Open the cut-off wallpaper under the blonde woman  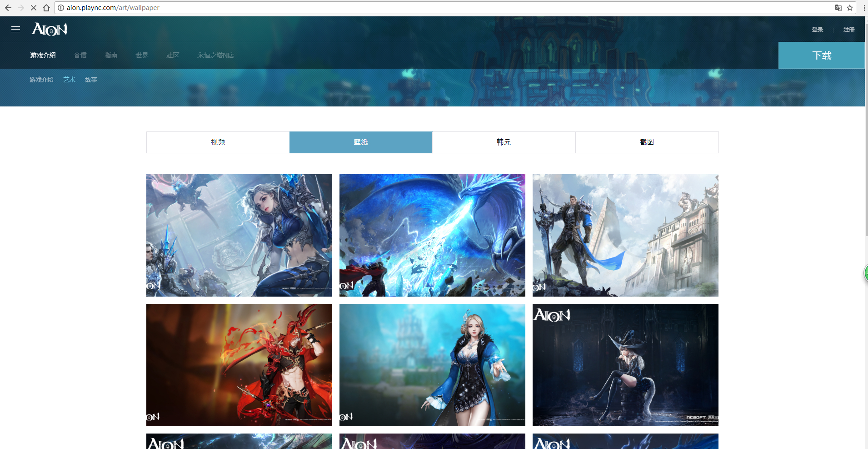pyautogui.click(x=432, y=441)
